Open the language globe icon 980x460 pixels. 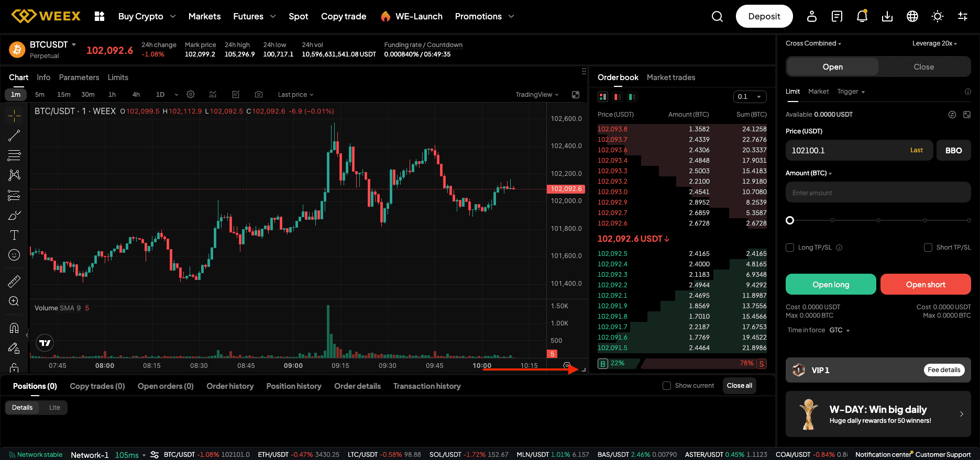[x=912, y=17]
